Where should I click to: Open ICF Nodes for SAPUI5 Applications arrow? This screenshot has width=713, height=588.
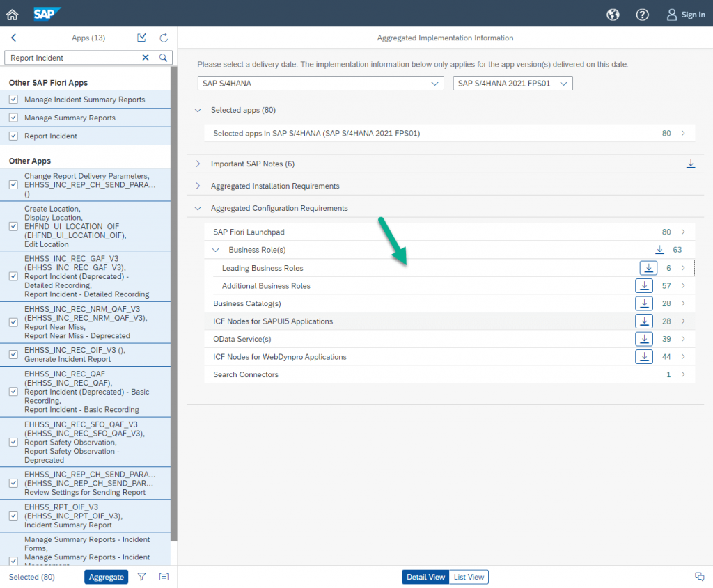pos(683,321)
